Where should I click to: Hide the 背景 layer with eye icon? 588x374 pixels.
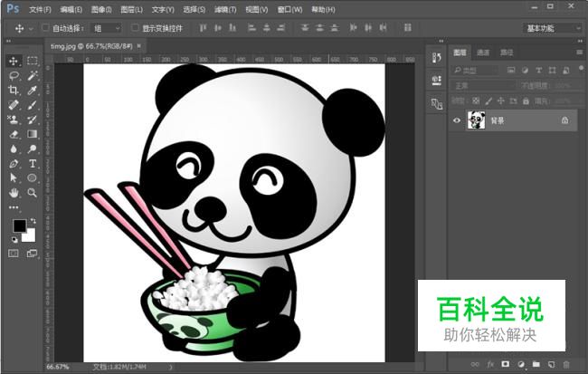tap(456, 120)
